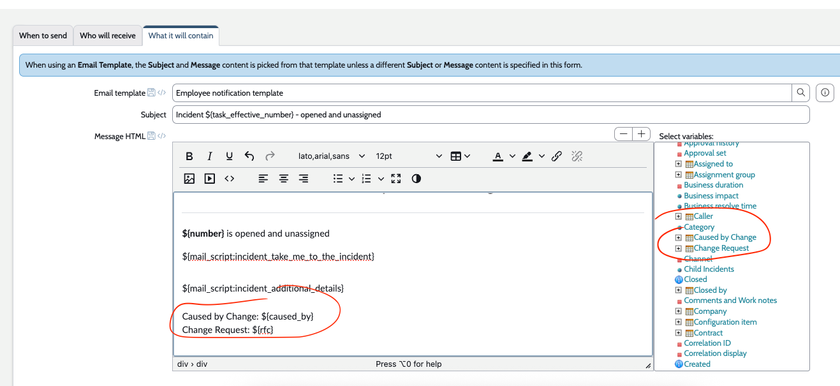840x386 pixels.
Task: Click the script icon beside Message HTML
Action: point(161,136)
